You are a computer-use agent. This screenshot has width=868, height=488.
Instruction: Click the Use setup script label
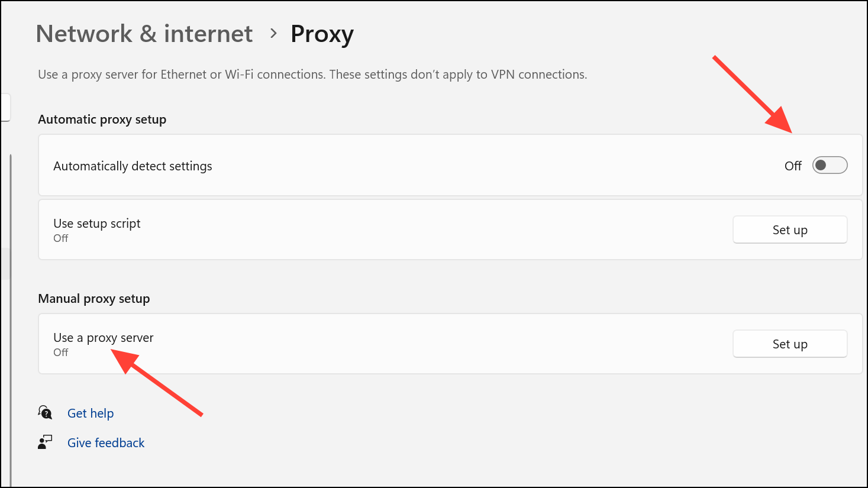97,224
